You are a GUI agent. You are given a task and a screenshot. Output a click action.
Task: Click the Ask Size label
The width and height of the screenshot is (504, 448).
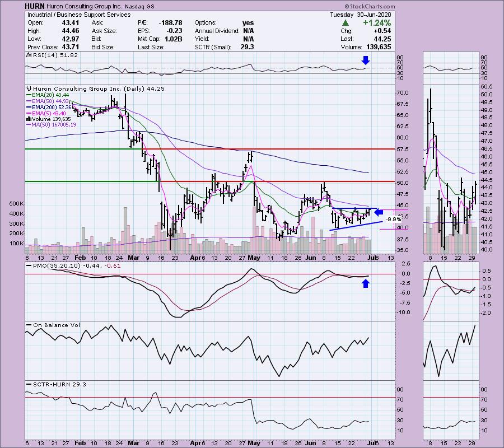click(x=104, y=31)
